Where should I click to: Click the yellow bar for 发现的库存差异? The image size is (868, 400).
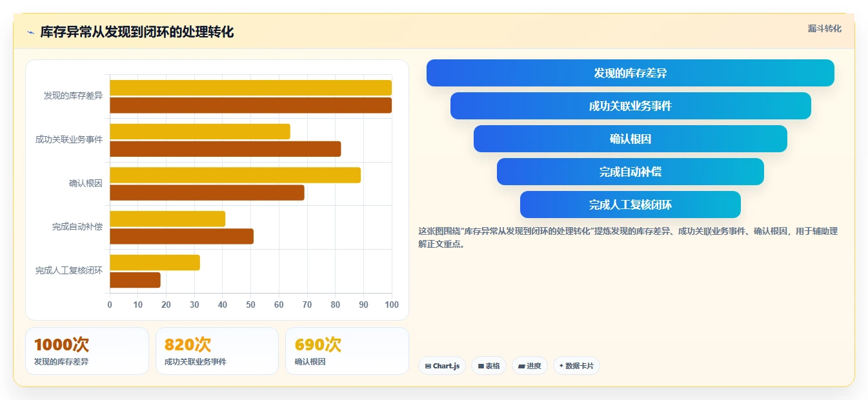(250, 88)
